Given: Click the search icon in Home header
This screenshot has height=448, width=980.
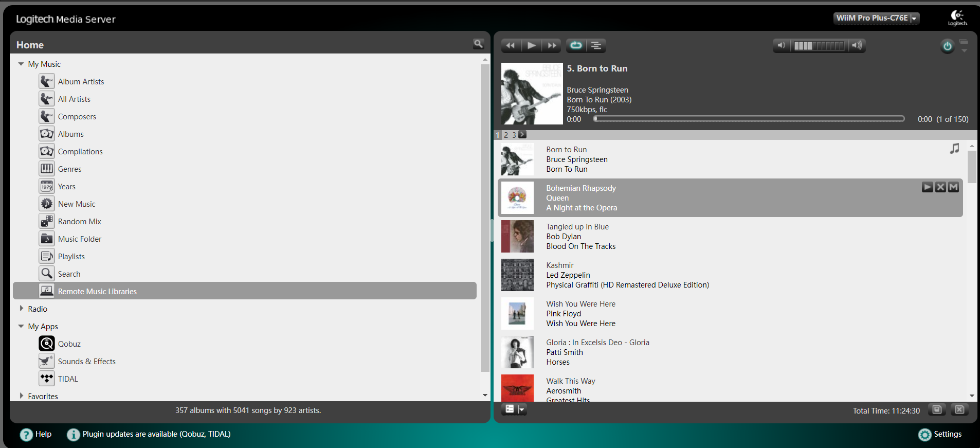Looking at the screenshot, I should pyautogui.click(x=479, y=44).
